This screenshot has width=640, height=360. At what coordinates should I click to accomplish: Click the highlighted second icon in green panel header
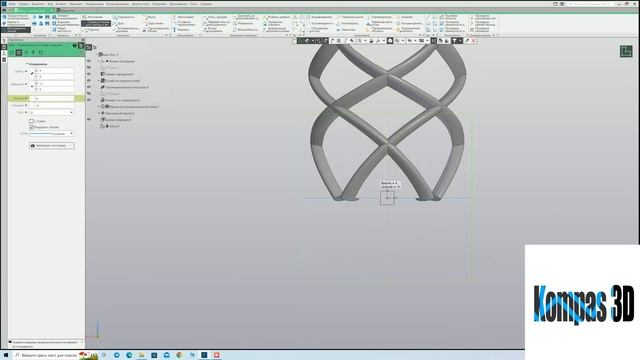pyautogui.click(x=19, y=52)
